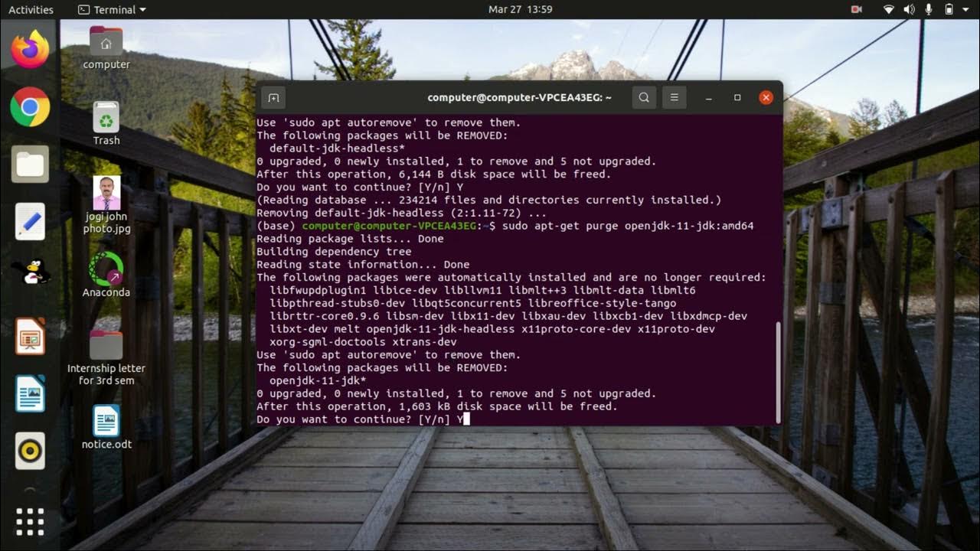The image size is (980, 551).
Task: Open the Wi-Fi network indicator
Action: (889, 10)
